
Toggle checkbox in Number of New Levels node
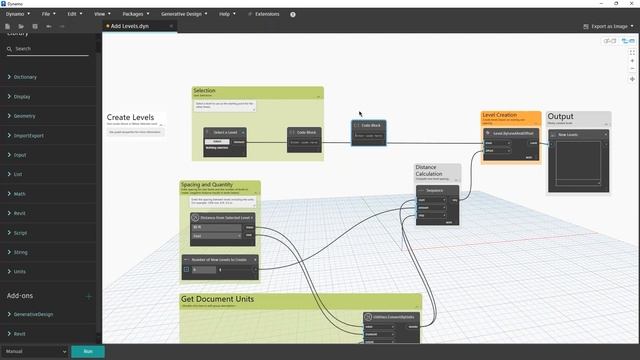pyautogui.click(x=187, y=270)
